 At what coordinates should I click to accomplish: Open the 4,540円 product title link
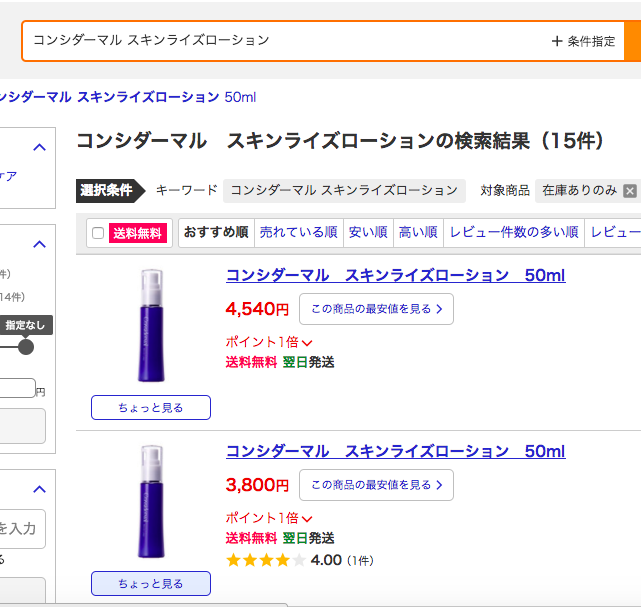coord(396,276)
